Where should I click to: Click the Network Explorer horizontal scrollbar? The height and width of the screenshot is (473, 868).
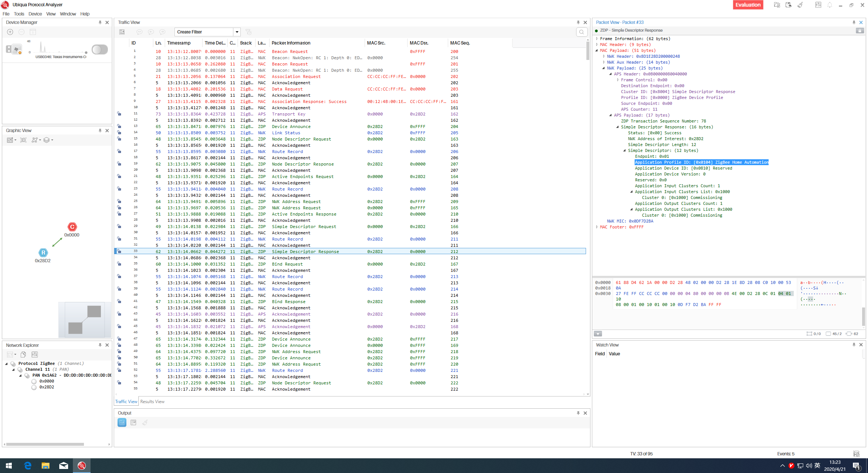[45, 444]
